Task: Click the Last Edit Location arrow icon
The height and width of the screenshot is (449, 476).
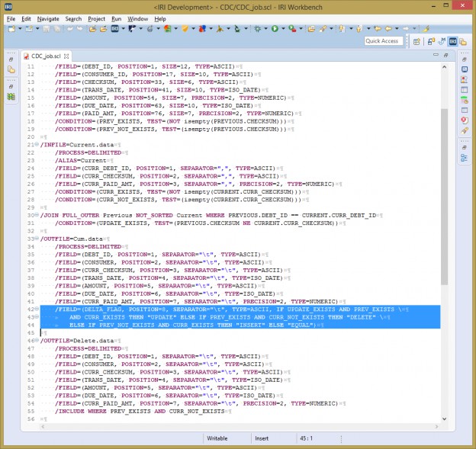Action: pyautogui.click(x=378, y=29)
